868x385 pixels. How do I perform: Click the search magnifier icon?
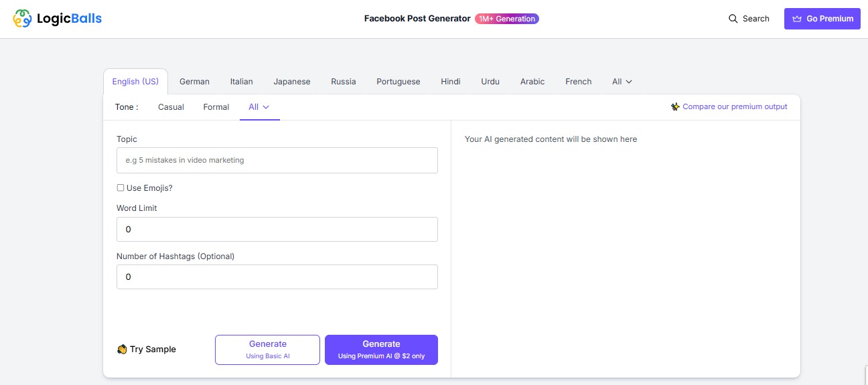coord(733,19)
